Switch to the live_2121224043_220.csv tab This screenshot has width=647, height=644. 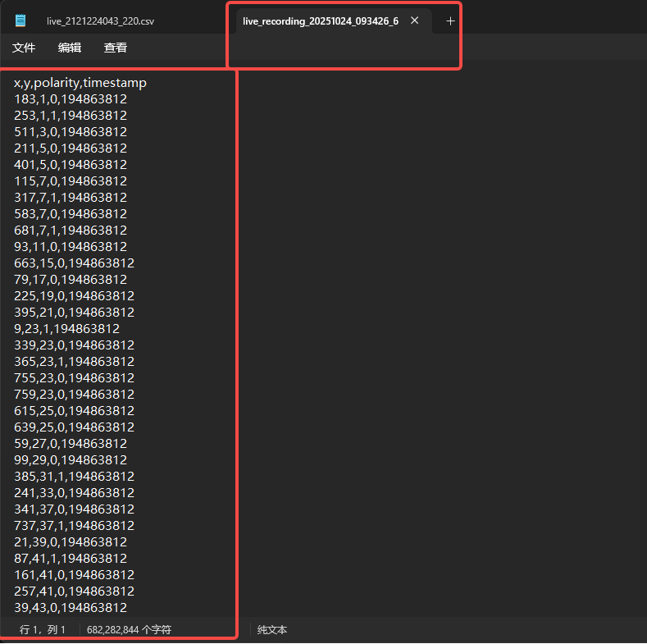tap(100, 21)
